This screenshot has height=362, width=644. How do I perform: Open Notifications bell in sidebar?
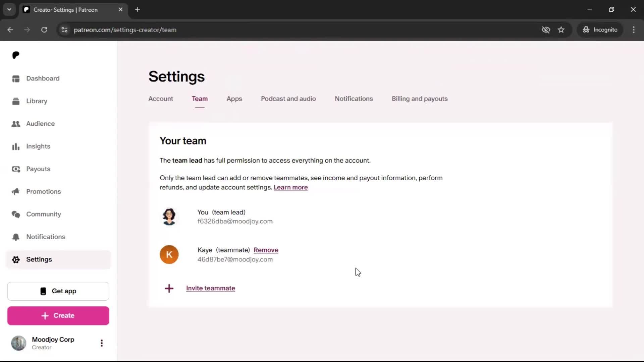coord(16,237)
